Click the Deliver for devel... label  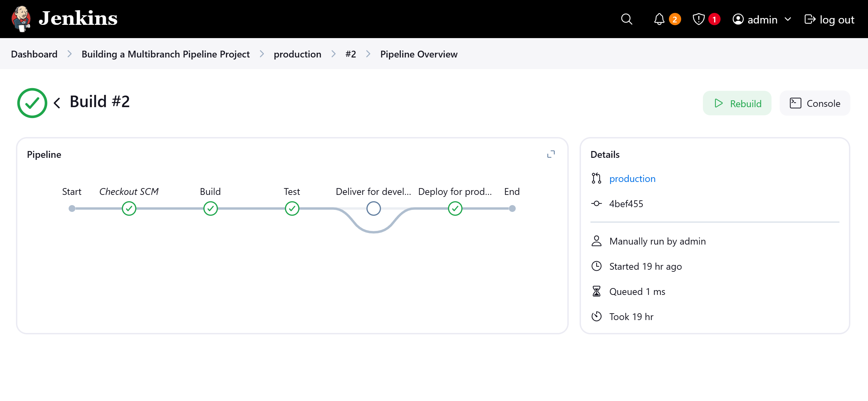click(x=373, y=191)
